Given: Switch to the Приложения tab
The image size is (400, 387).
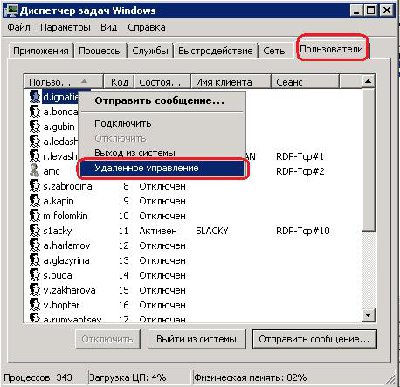Looking at the screenshot, I should coord(41,51).
